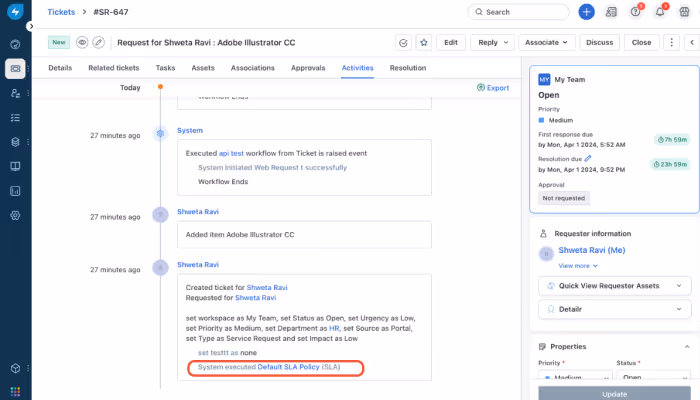Switch to the Resolution tab
700x400 pixels.
[x=408, y=68]
